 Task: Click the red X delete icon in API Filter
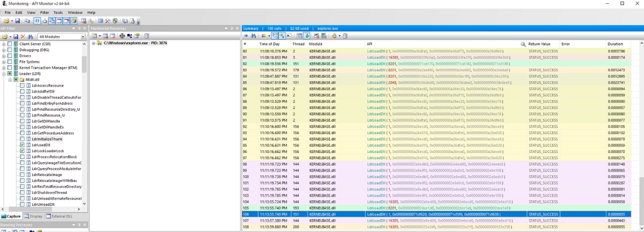pyautogui.click(x=23, y=37)
